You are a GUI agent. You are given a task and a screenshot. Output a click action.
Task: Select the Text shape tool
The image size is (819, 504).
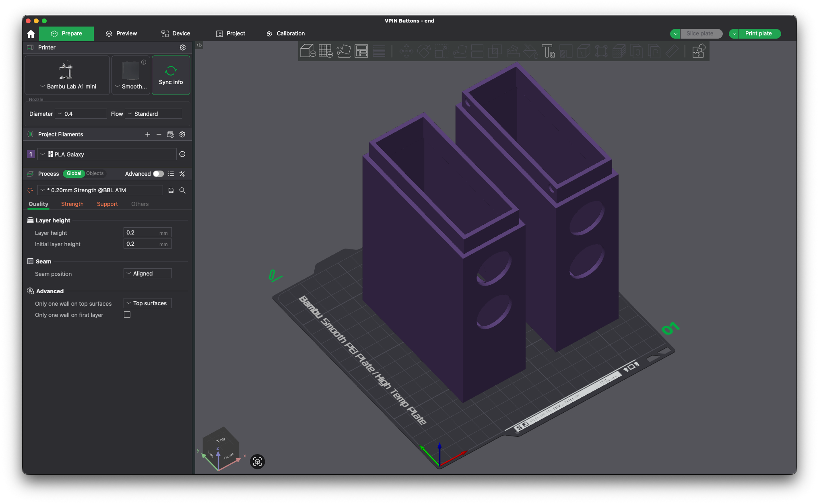coord(548,51)
